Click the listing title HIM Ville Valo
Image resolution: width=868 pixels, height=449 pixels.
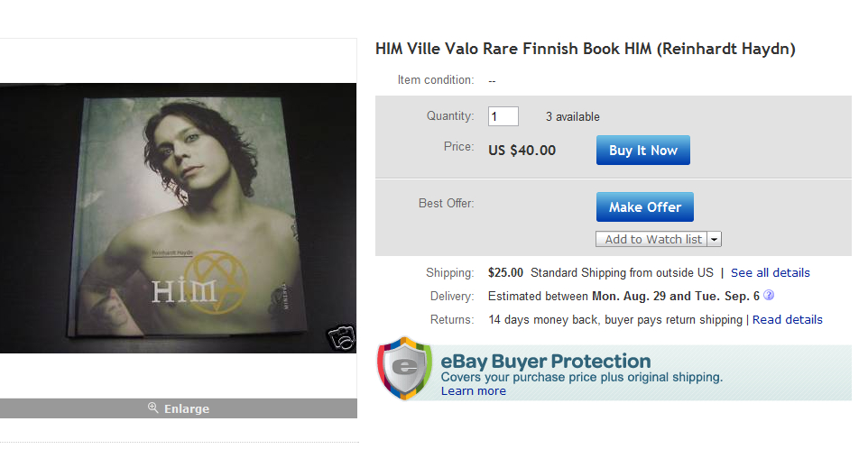(x=585, y=49)
